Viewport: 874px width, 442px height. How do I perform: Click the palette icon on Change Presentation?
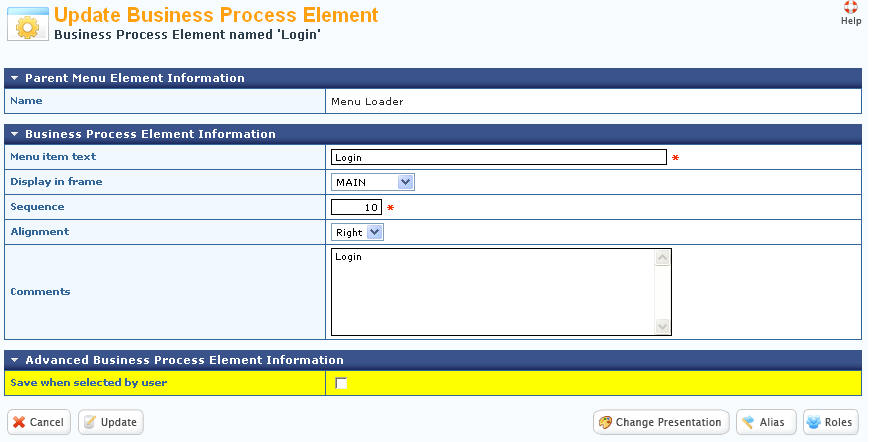pos(605,422)
